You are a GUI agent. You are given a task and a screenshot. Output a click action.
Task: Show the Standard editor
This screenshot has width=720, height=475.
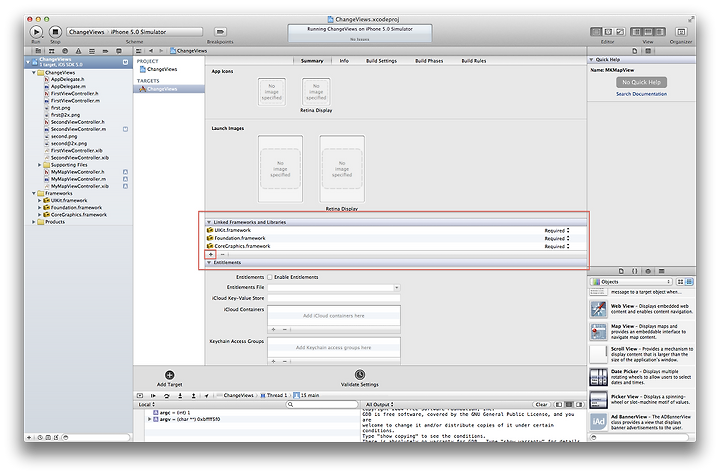[x=596, y=32]
